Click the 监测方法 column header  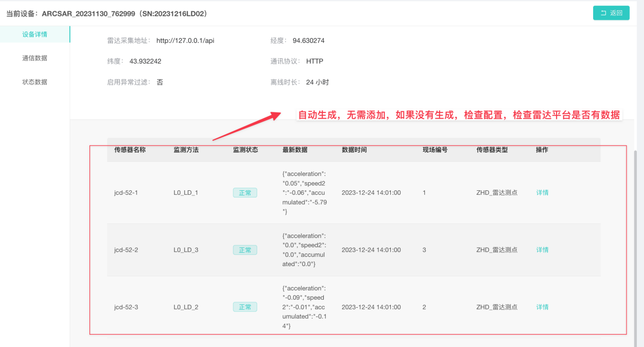click(x=186, y=150)
